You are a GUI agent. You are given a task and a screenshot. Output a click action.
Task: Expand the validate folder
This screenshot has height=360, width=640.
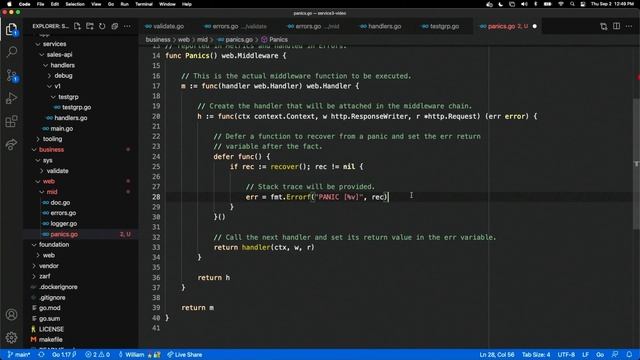(57, 171)
